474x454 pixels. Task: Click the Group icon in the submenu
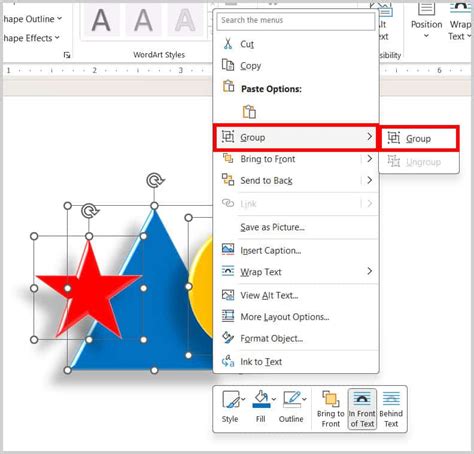click(394, 138)
